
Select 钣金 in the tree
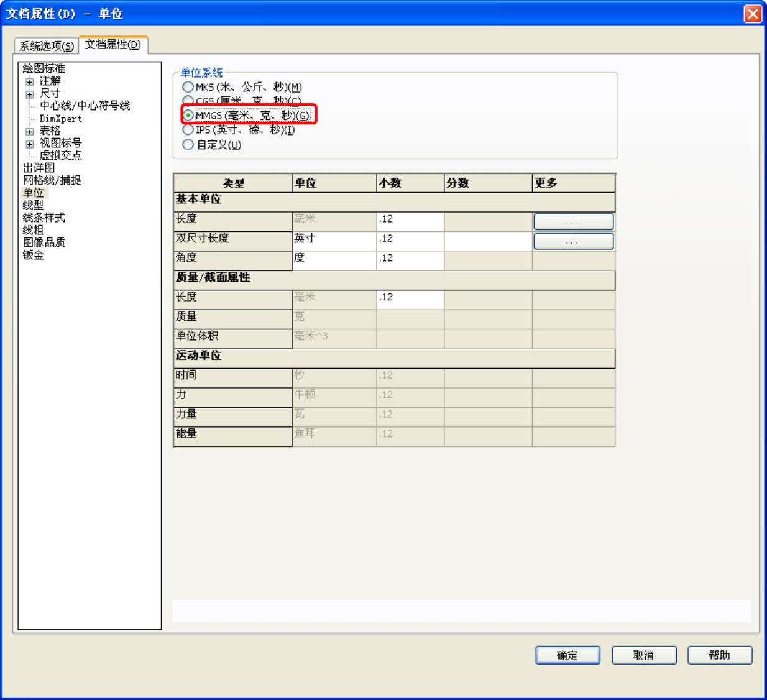(x=33, y=255)
